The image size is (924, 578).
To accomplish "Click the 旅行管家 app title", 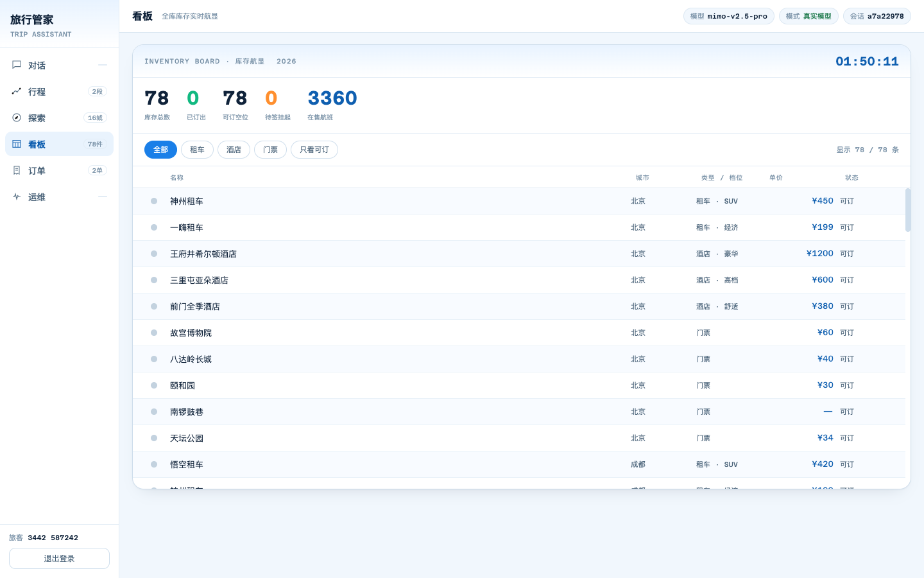I will tap(32, 20).
